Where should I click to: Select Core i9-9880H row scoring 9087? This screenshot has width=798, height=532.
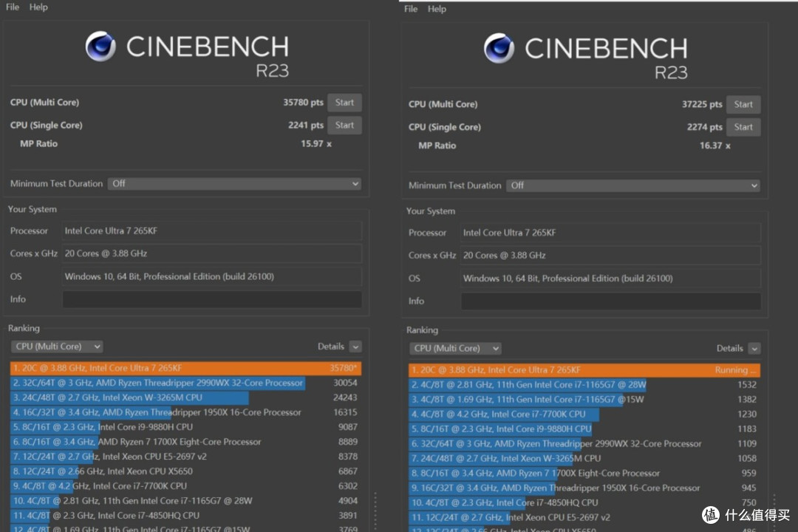[x=185, y=427]
